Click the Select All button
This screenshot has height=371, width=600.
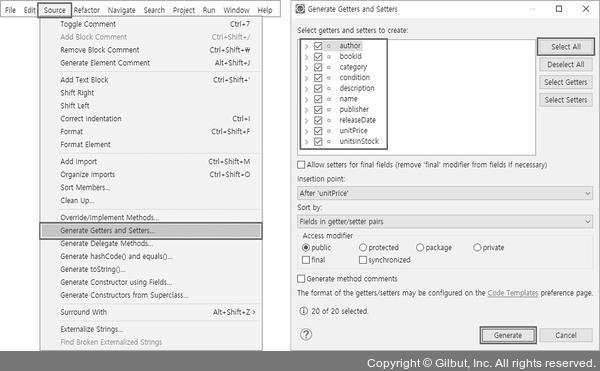(566, 47)
